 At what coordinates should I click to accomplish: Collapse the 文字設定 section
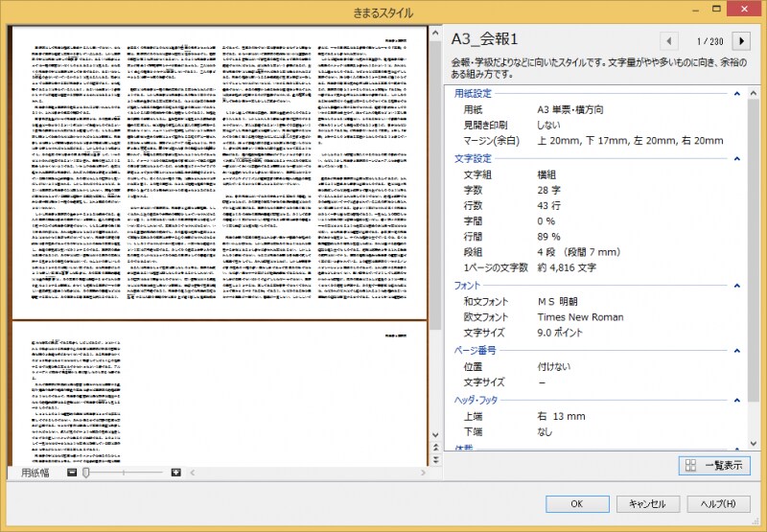[x=736, y=158]
